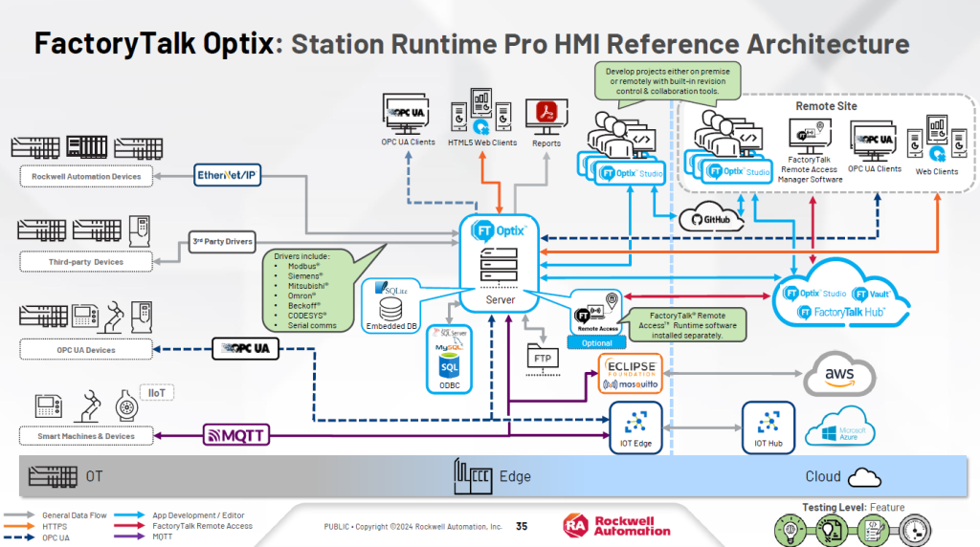Select the HTML5 Web Clients devices icon
Viewport: 980px width, 547px height.
coord(481,113)
